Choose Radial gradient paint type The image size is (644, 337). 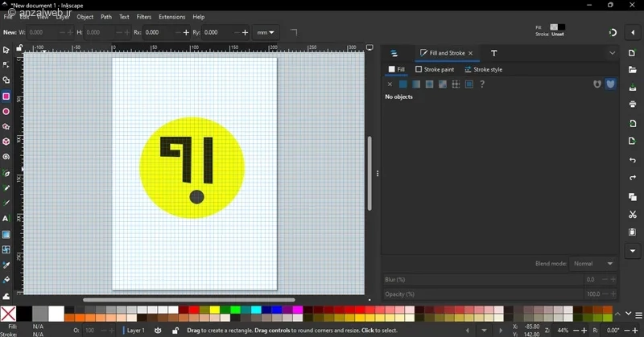click(x=429, y=84)
